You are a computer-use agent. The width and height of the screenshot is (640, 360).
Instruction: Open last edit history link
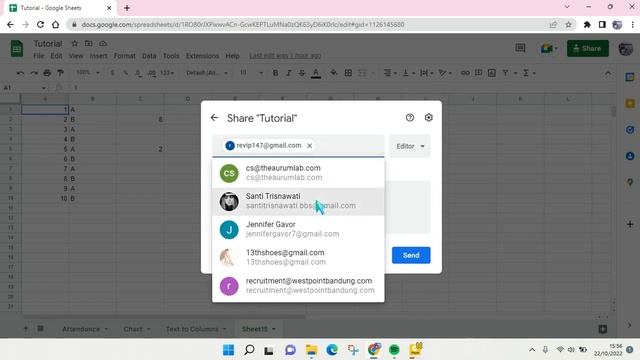pos(285,56)
